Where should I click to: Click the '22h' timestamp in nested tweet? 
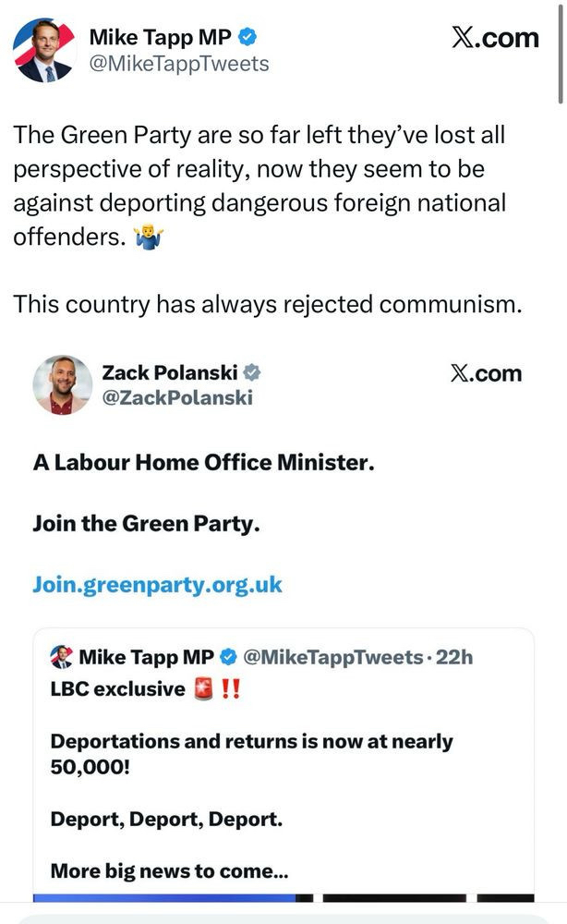click(x=453, y=658)
